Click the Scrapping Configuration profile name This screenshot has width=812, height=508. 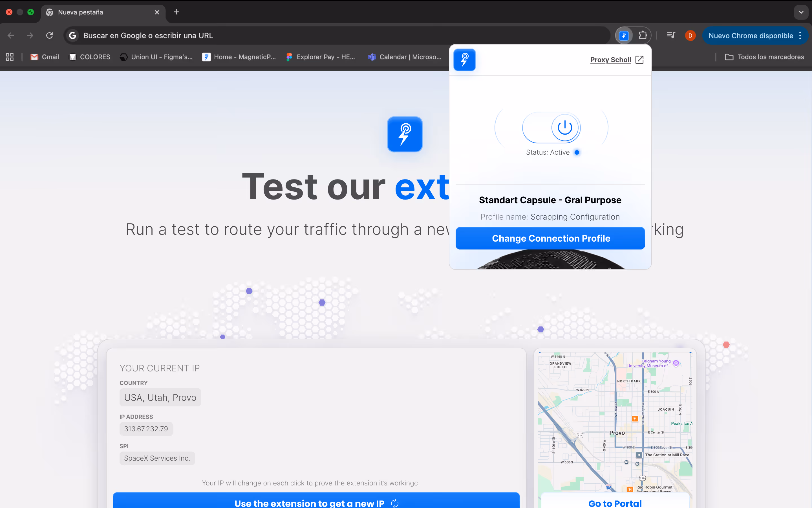click(575, 217)
